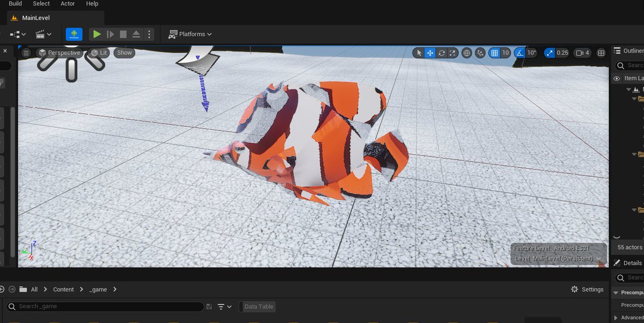Click the Stop simulation square button

coord(123,34)
